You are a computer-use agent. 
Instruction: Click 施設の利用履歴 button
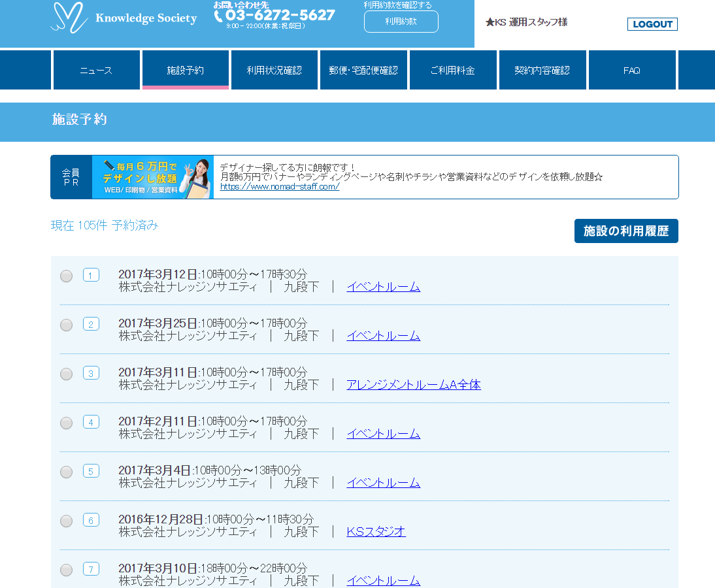tap(626, 231)
